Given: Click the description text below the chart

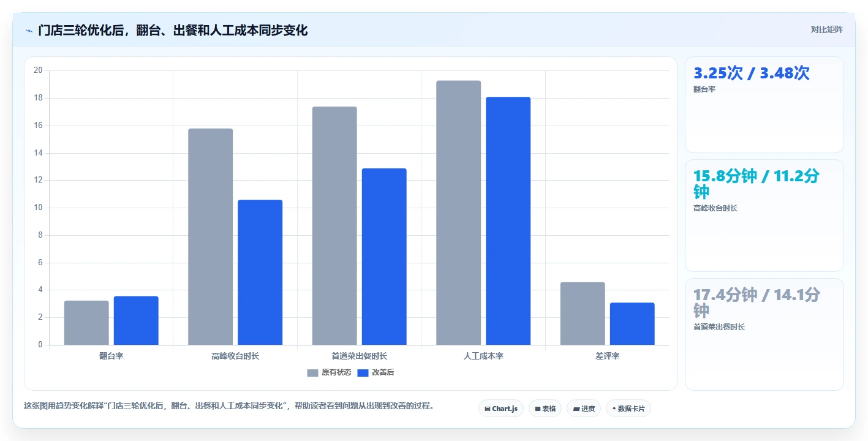Looking at the screenshot, I should (229, 405).
